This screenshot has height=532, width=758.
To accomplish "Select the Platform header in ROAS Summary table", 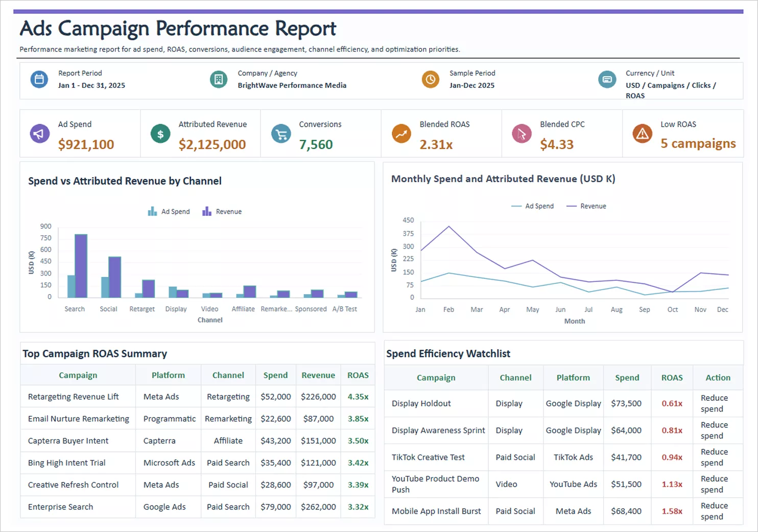I will pos(168,375).
